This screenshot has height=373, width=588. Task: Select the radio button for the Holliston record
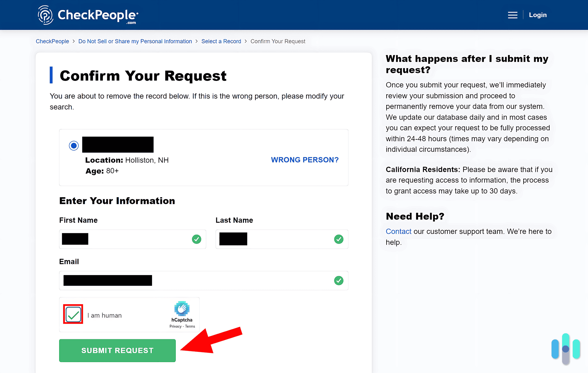74,145
